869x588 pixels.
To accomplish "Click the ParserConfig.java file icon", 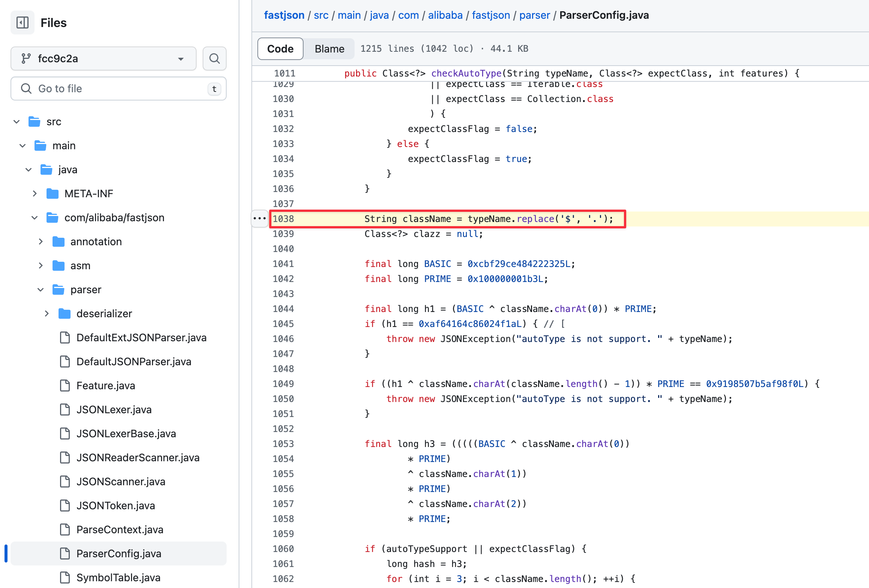I will (65, 553).
